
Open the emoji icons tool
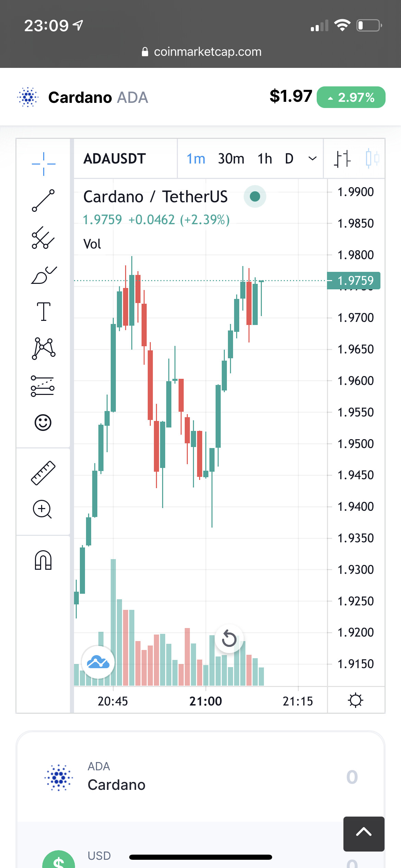point(43,422)
